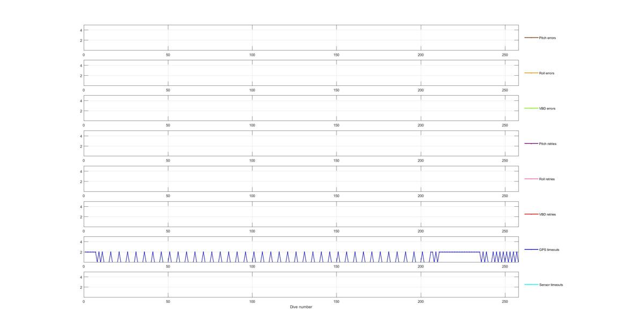Click the 'Roll retries' legend label
Viewport: 644px width, 334px height.
click(x=547, y=179)
